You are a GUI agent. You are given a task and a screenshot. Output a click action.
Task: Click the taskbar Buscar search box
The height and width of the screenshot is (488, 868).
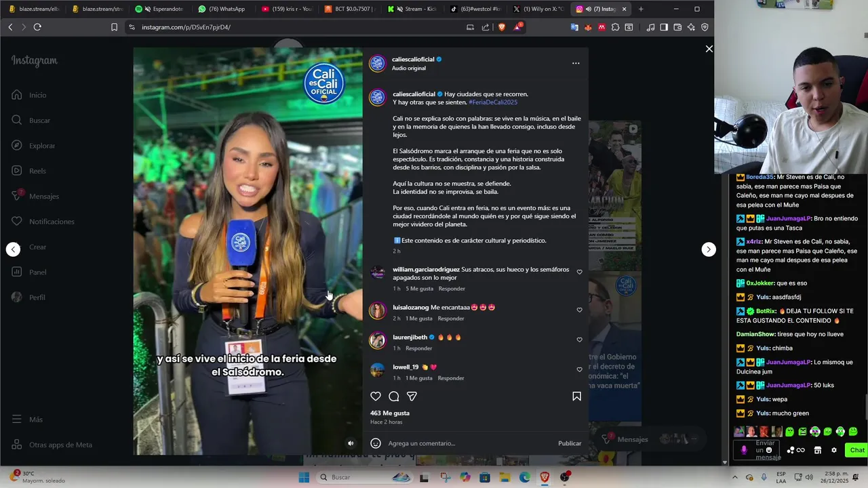tap(365, 477)
